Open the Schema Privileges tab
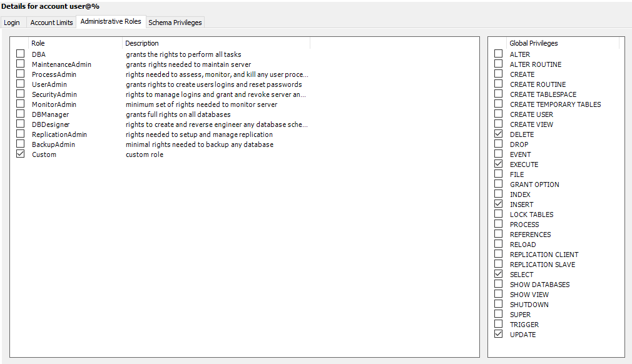Screen dimensions: 632x364 tap(175, 23)
